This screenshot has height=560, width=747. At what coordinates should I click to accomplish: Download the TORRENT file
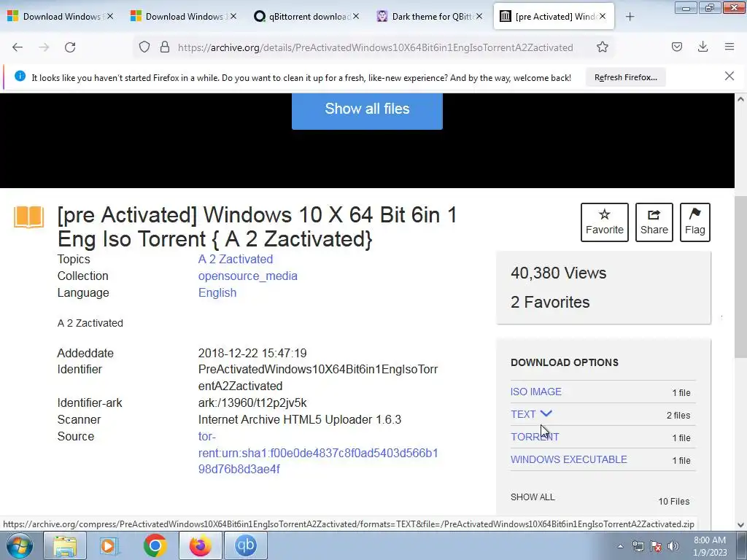(535, 437)
